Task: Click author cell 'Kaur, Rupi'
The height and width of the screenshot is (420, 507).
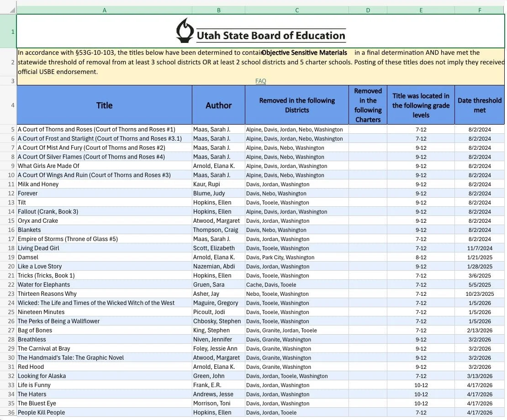Action: click(x=219, y=184)
